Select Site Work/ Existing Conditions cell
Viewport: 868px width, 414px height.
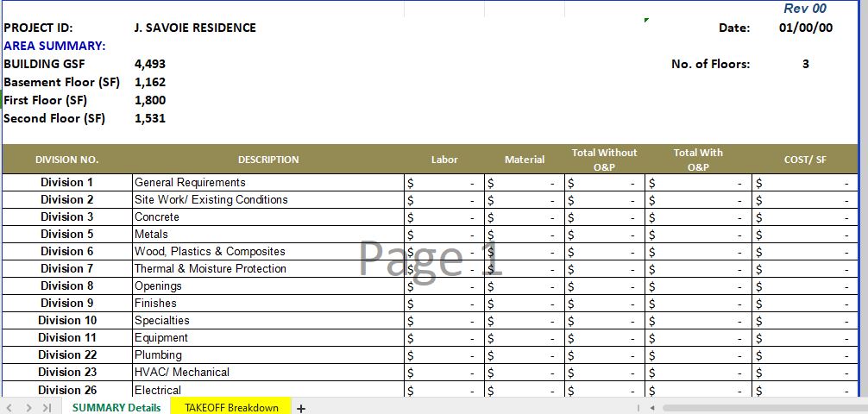click(268, 200)
